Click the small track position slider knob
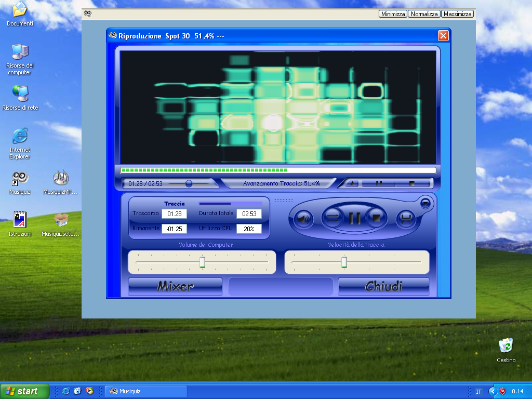532x399 pixels. coord(189,183)
